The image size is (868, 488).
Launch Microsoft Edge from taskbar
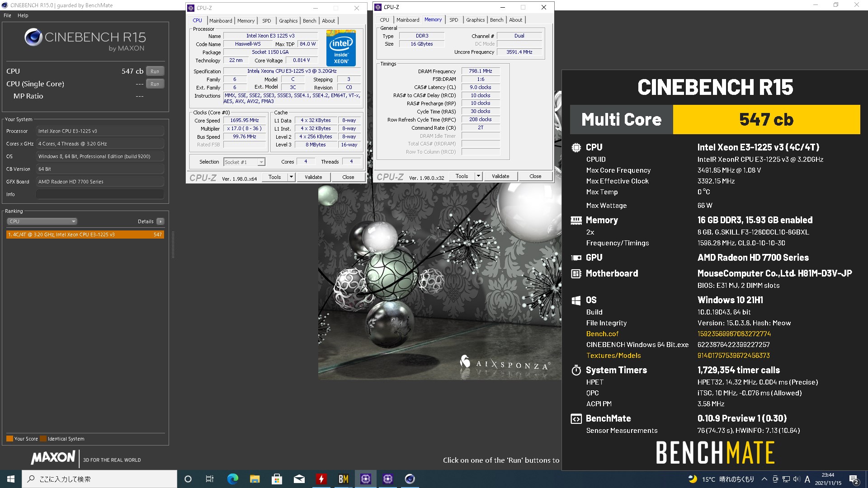click(232, 479)
